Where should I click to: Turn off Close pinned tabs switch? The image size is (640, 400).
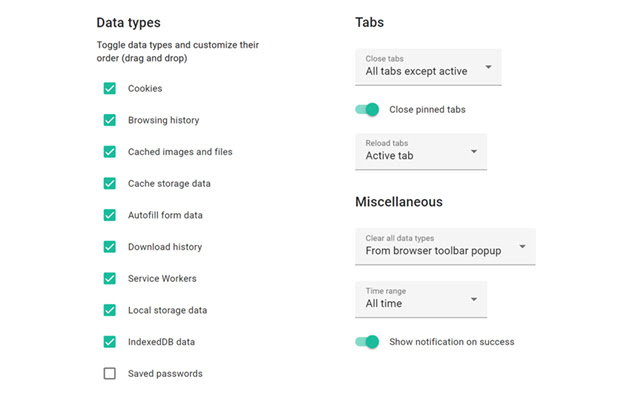368,109
